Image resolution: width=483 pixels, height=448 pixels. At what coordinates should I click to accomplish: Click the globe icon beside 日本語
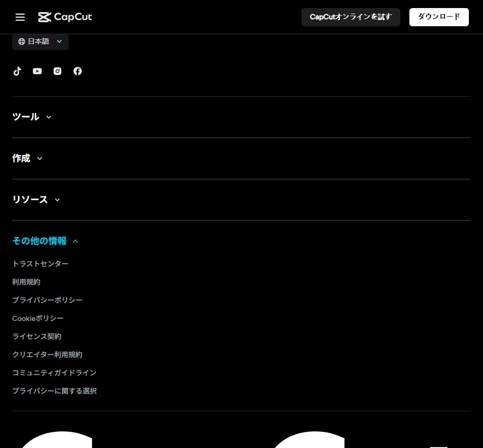(x=22, y=41)
